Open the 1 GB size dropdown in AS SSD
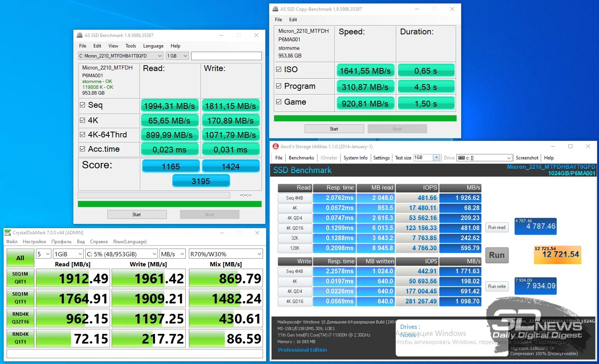599x364 pixels. coord(177,56)
